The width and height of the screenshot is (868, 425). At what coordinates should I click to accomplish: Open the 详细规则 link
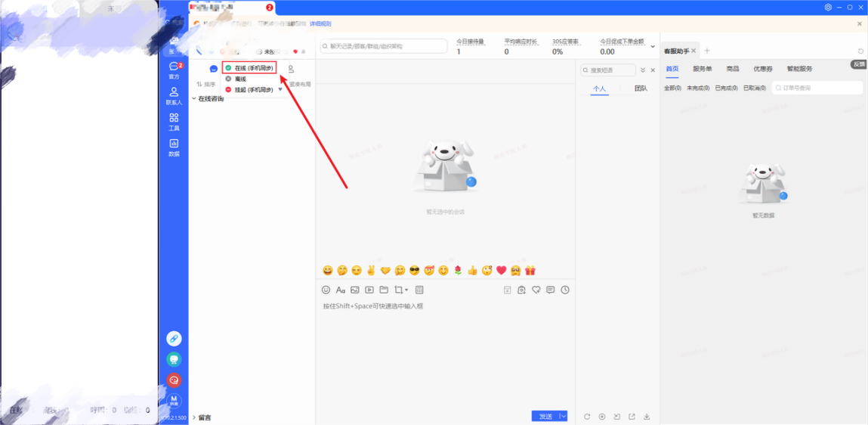click(x=320, y=24)
